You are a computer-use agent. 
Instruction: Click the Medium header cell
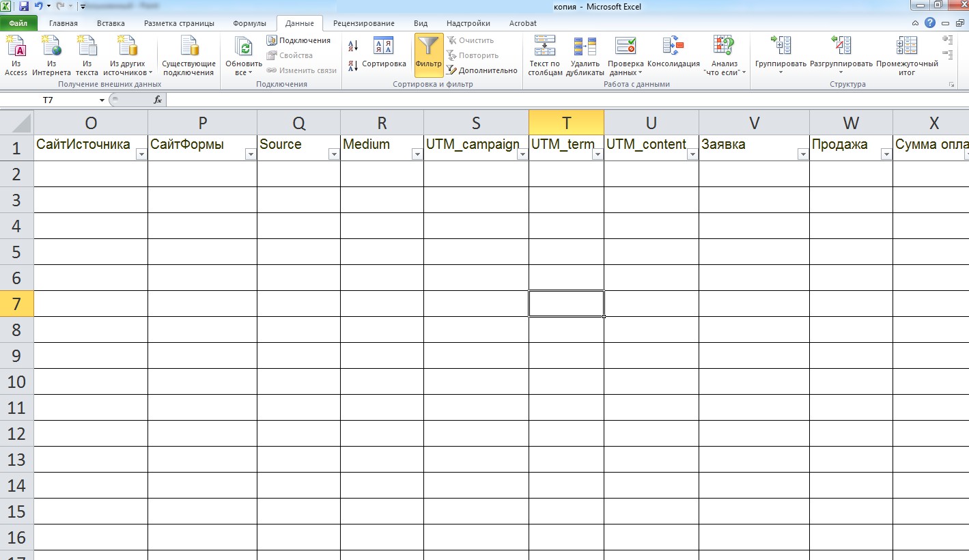[382, 148]
